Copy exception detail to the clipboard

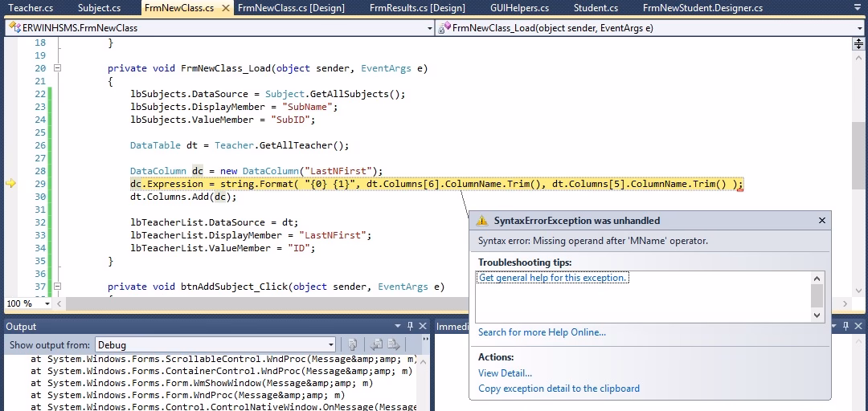559,389
